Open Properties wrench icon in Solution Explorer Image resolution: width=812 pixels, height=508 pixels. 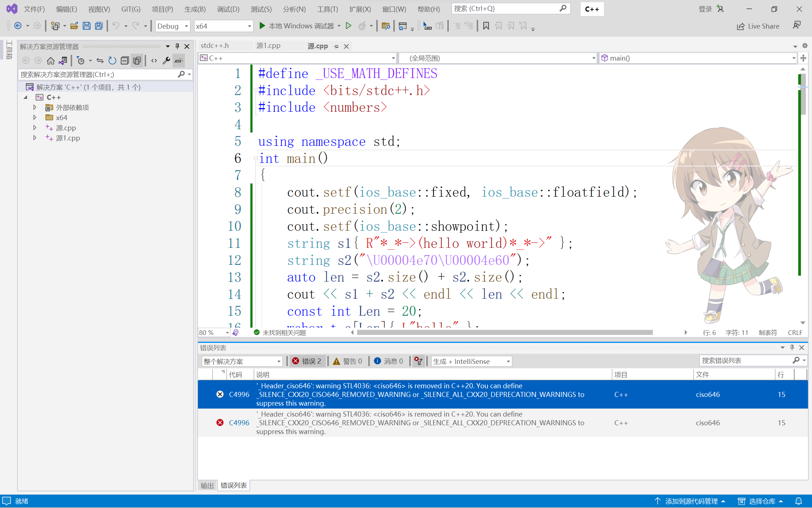(x=166, y=61)
